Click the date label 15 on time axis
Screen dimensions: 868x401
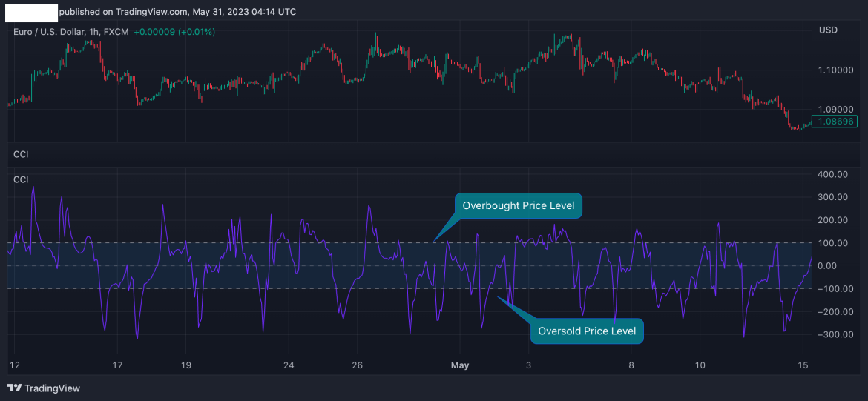click(803, 365)
